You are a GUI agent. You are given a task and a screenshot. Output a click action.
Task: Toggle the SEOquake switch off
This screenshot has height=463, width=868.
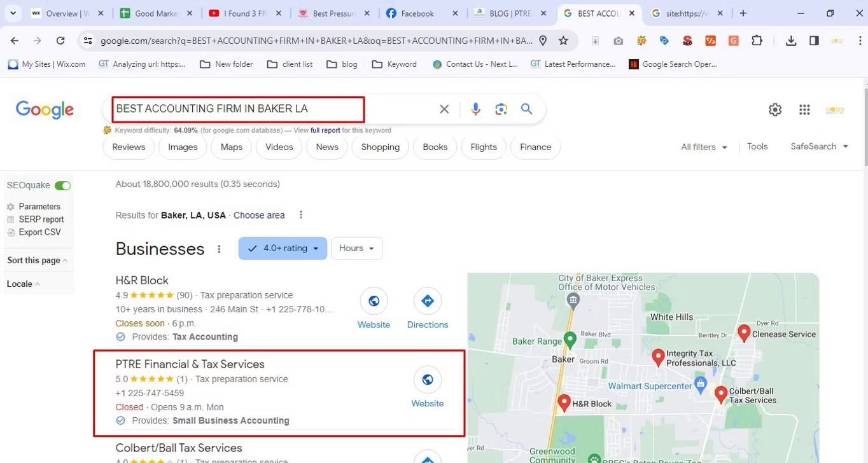[x=62, y=186]
